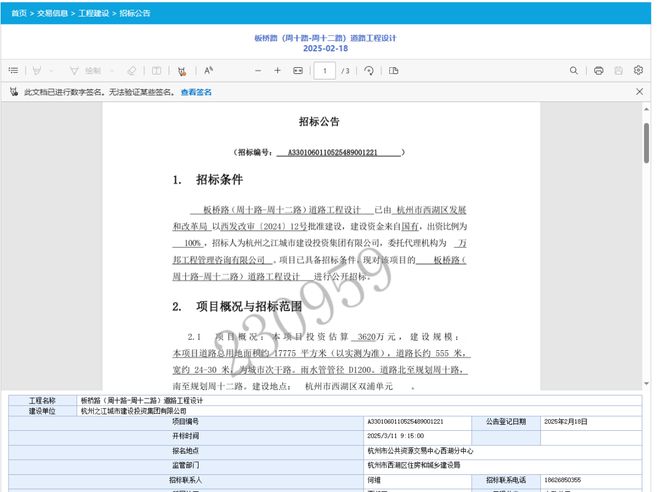
Task: Click the 开标时间 label cell
Action: (x=185, y=436)
